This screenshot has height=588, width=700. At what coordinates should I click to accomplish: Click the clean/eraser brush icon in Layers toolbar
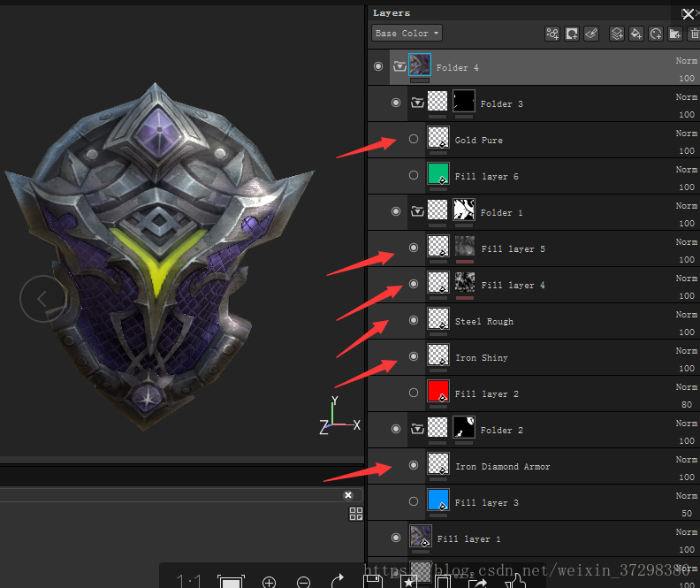tap(591, 34)
